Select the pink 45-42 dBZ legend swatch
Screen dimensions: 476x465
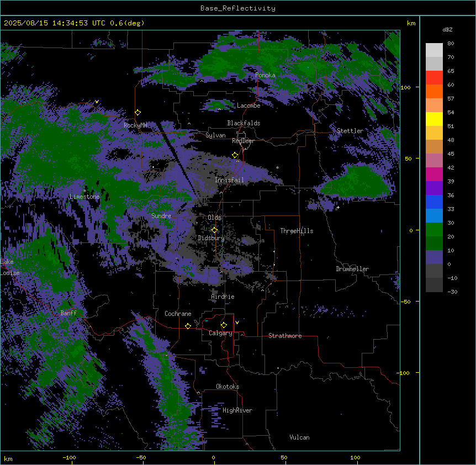pyautogui.click(x=434, y=161)
